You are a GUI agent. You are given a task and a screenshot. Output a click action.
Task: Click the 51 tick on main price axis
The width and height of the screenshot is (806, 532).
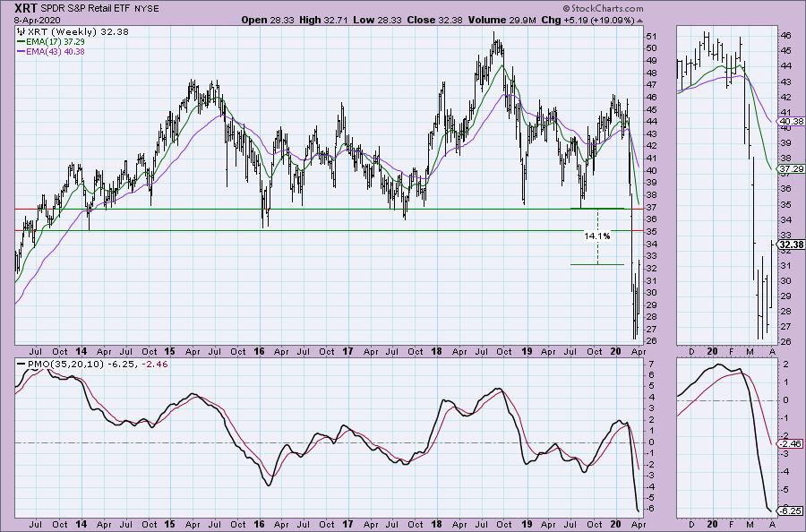click(x=651, y=36)
